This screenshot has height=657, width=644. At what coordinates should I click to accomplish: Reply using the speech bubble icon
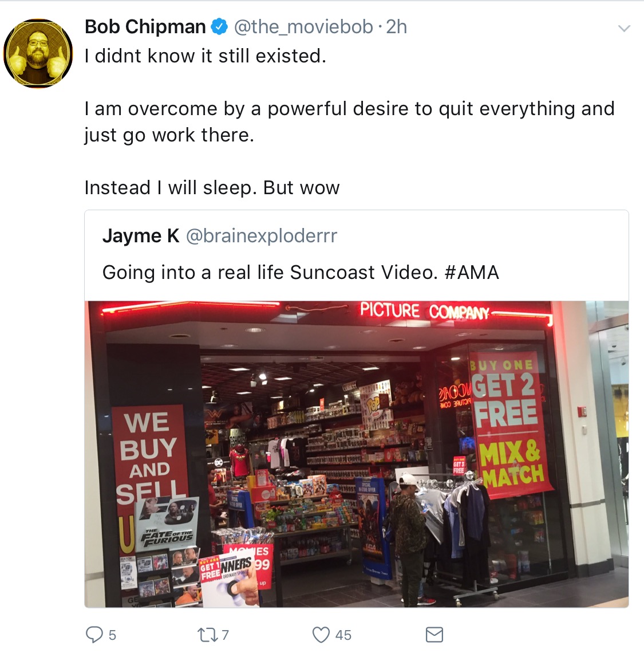[x=94, y=635]
